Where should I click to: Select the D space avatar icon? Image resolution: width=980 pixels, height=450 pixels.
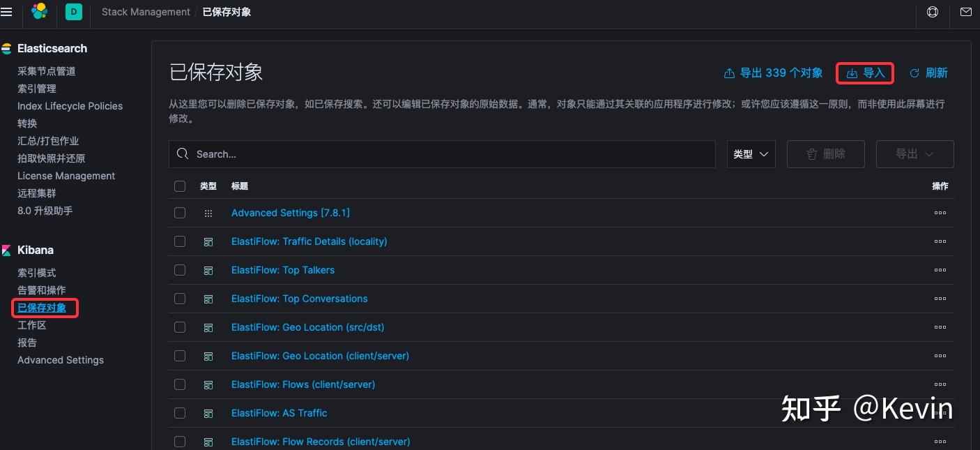click(73, 11)
